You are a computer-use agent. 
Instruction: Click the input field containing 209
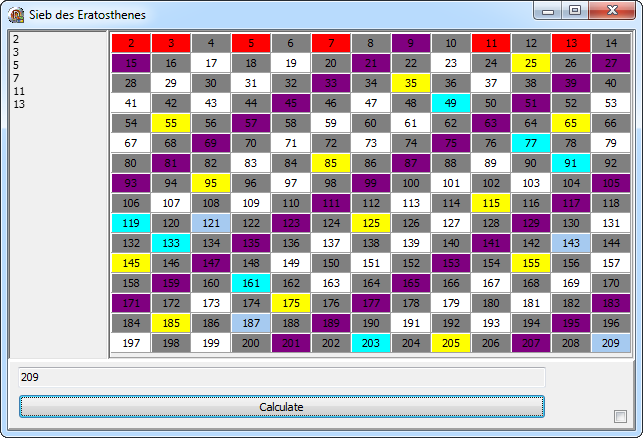click(281, 377)
